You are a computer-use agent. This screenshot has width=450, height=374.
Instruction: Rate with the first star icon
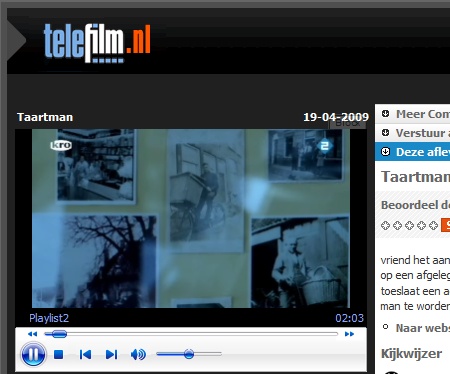click(x=385, y=225)
